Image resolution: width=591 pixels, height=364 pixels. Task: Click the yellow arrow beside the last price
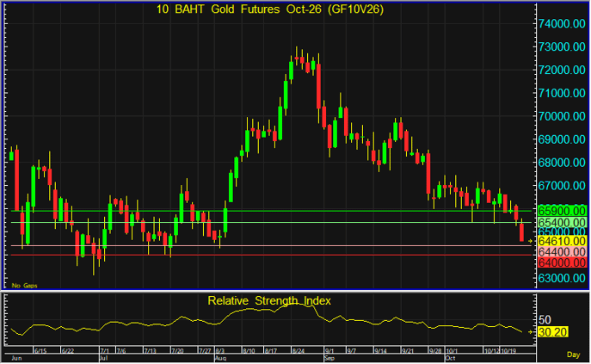530,241
